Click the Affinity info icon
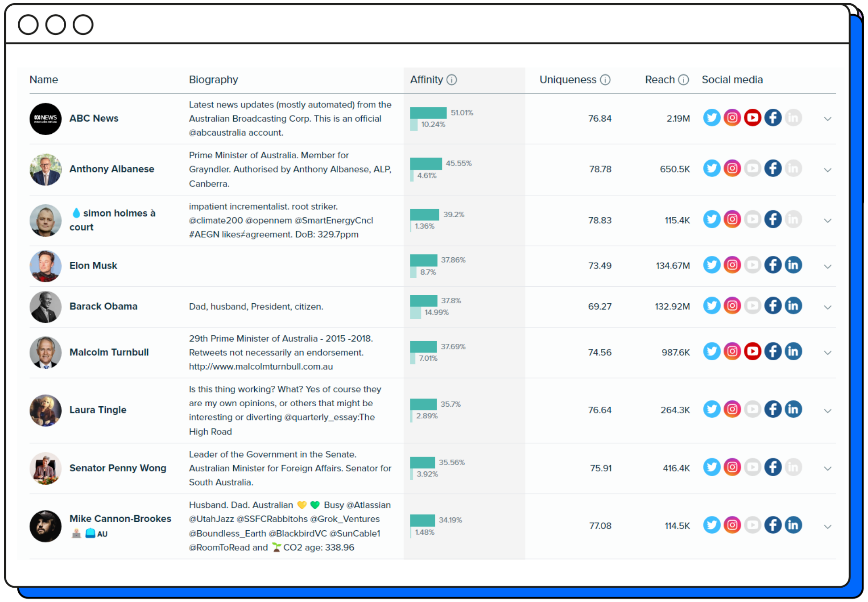868x602 pixels. (x=452, y=79)
